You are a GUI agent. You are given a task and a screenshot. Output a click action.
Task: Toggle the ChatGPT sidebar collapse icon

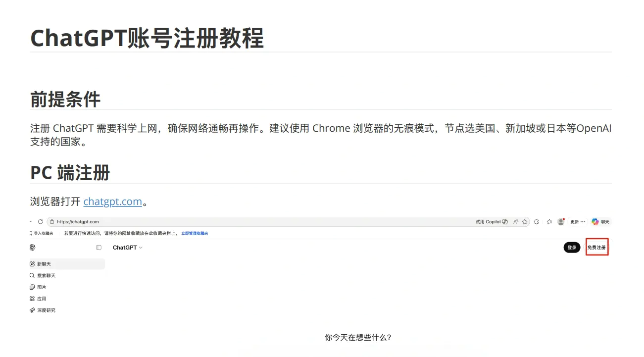[x=99, y=247]
